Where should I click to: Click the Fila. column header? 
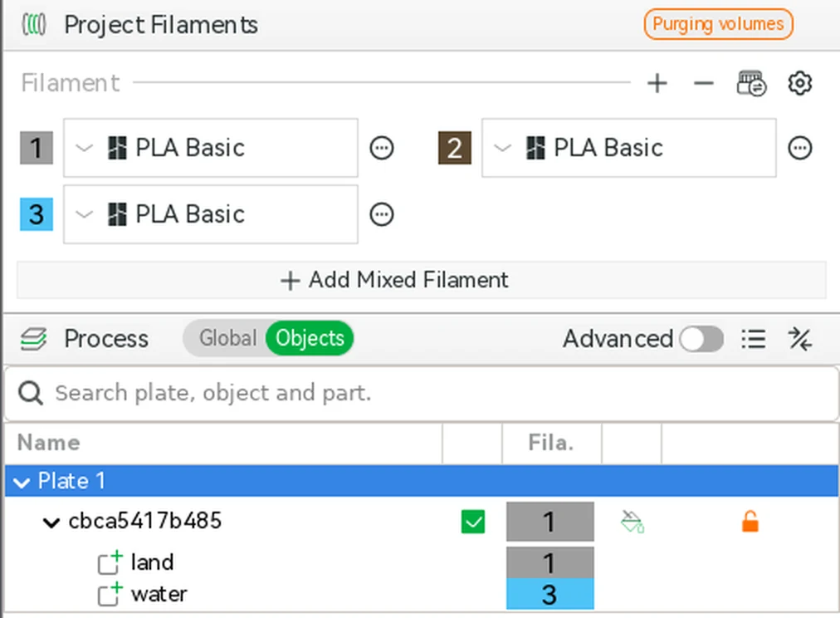point(551,444)
